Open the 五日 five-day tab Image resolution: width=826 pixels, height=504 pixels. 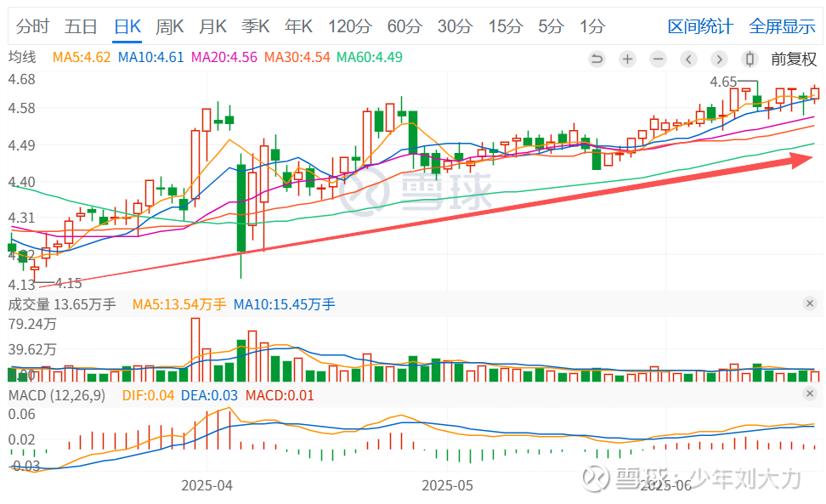tap(81, 25)
